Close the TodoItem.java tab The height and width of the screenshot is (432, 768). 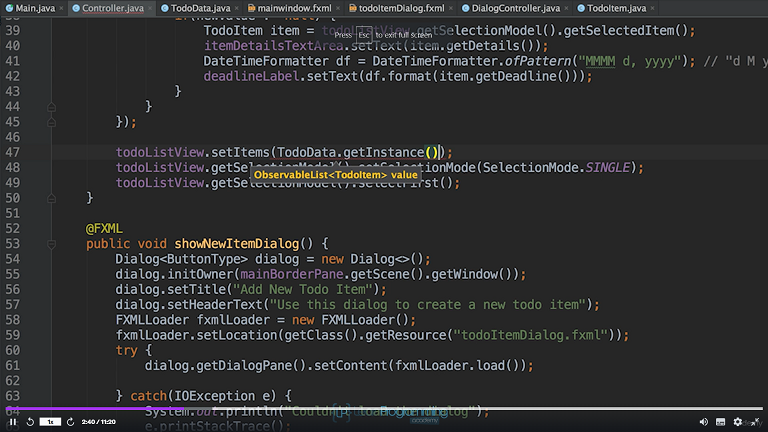(652, 8)
